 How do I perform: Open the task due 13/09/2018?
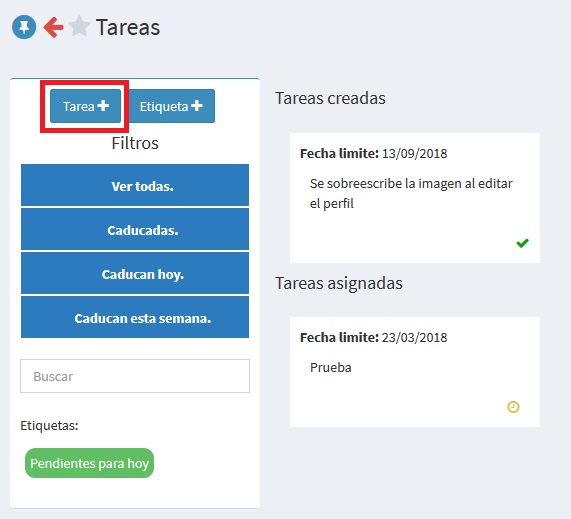pyautogui.click(x=415, y=198)
